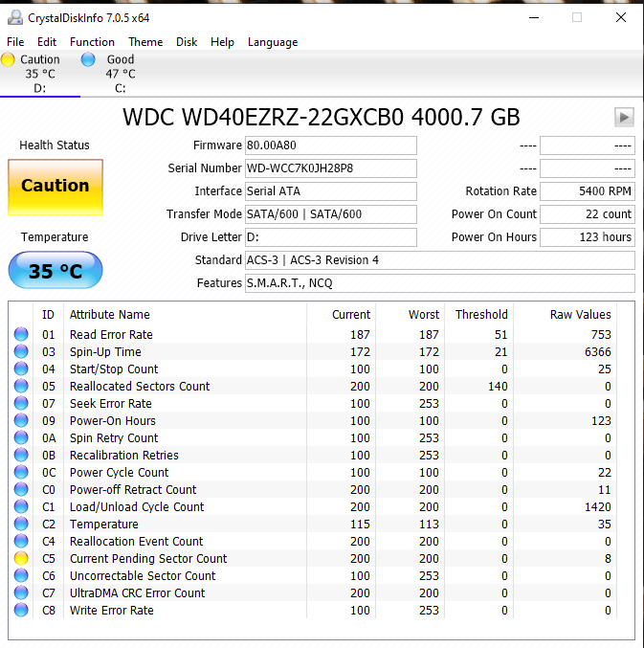Screen dimensions: 644x648
Task: Click the Standard field ACS-3 Revision 4
Action: (x=440, y=260)
